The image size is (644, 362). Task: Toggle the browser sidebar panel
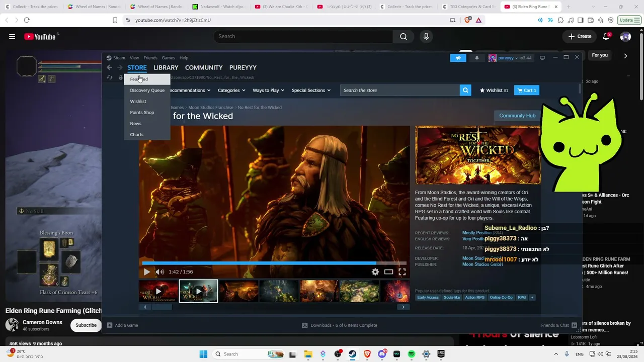[x=581, y=20]
